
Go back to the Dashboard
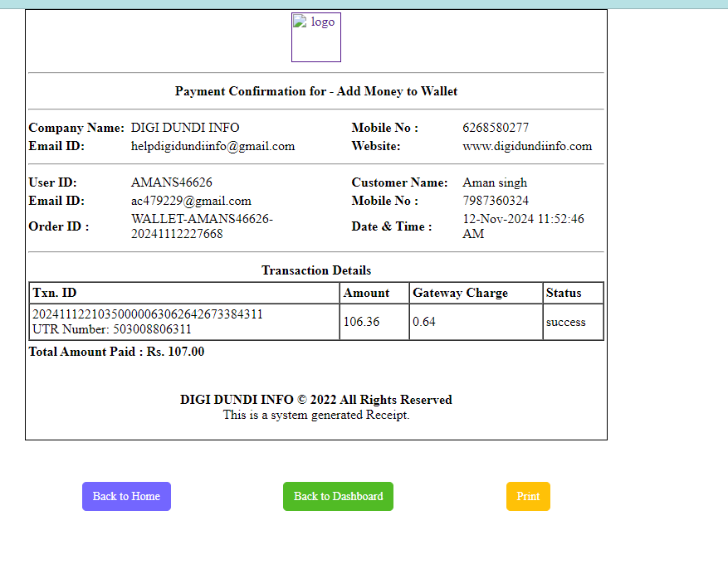[x=338, y=496]
